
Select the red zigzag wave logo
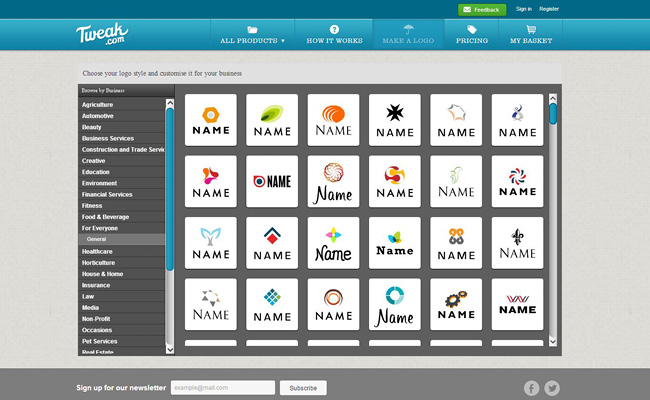tap(517, 304)
